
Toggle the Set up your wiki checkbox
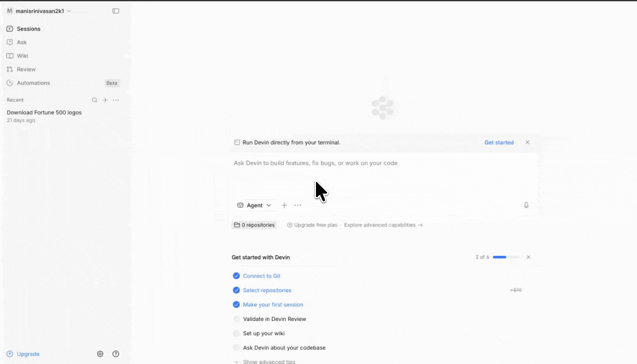[x=236, y=333]
